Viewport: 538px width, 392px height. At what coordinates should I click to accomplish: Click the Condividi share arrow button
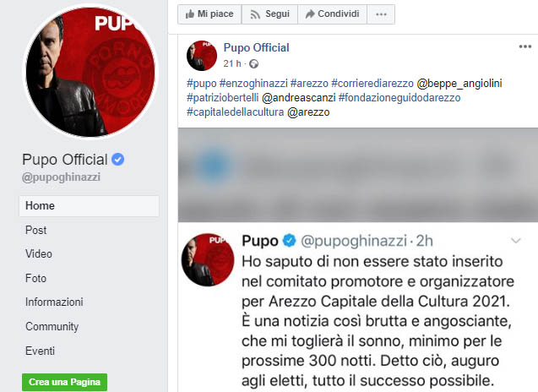click(332, 14)
